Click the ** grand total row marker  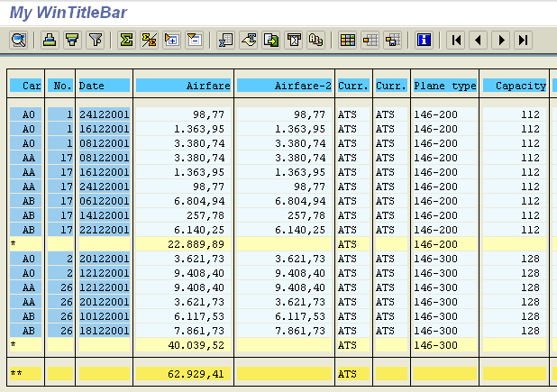[x=25, y=374]
